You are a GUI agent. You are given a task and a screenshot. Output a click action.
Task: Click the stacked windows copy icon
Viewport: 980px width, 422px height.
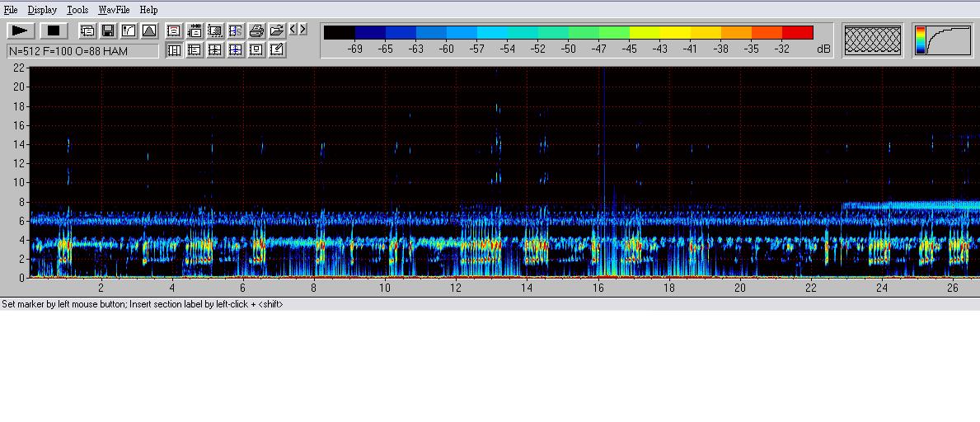pyautogui.click(x=87, y=31)
